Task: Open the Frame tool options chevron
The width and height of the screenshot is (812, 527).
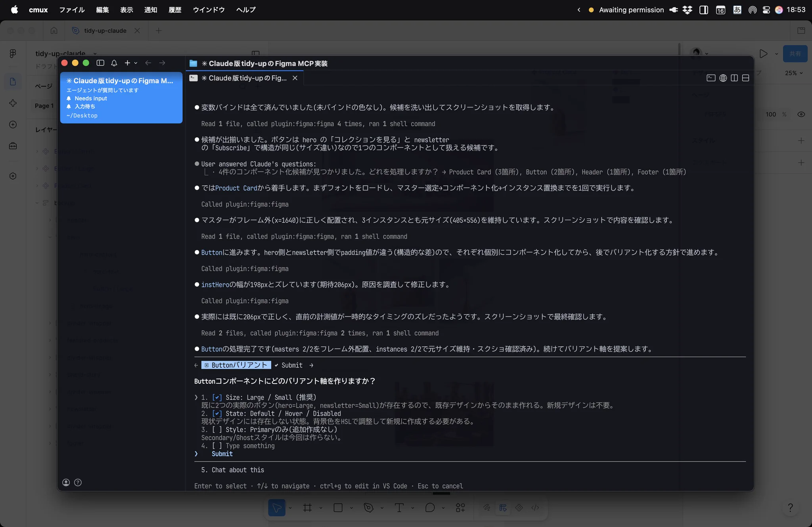Action: 321,508
